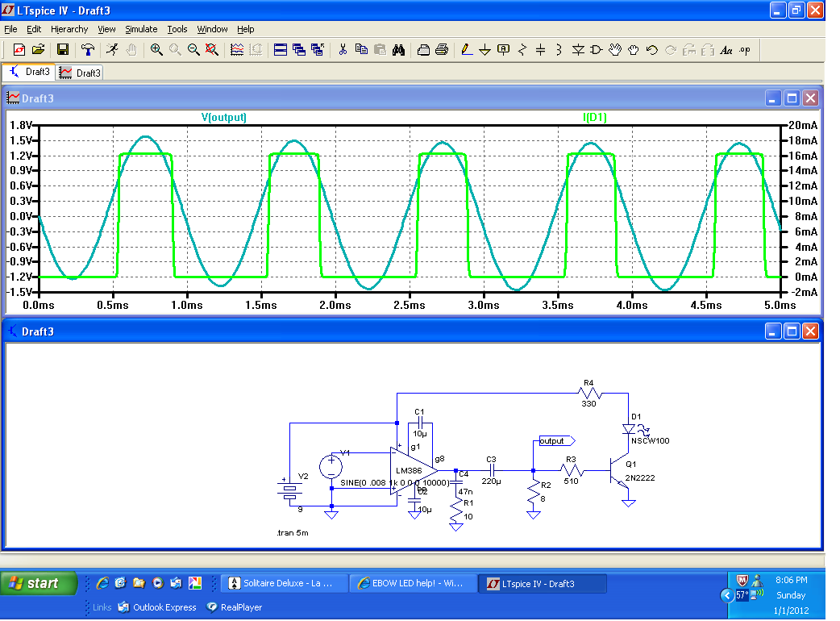840x621 pixels.
Task: Place an Inductor from the toolbar
Action: [x=559, y=50]
